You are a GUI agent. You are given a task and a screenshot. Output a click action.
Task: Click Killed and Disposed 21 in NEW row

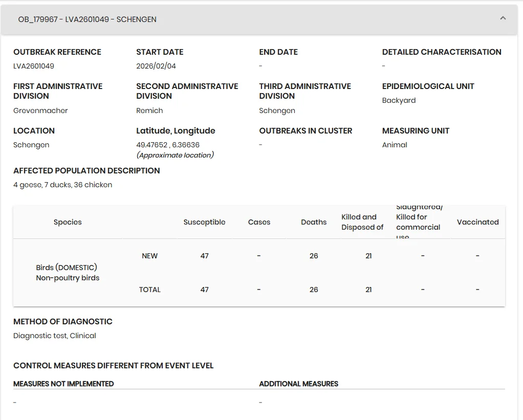click(x=368, y=256)
